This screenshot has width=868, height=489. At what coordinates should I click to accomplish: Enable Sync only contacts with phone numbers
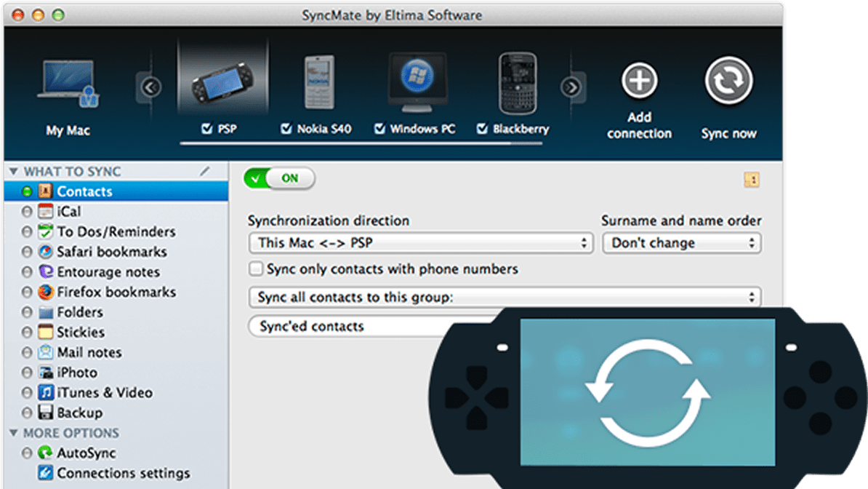point(256,269)
